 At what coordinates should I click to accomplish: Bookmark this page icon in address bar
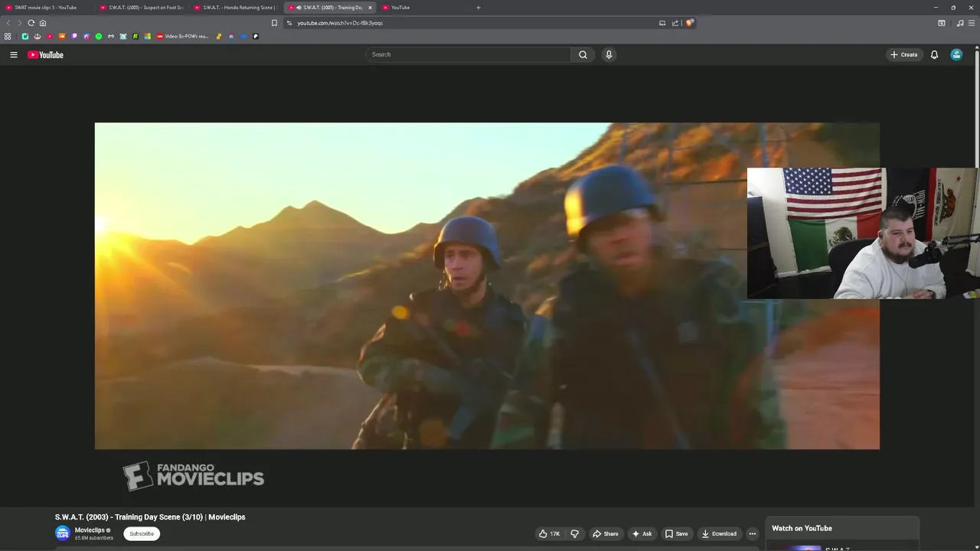274,23
